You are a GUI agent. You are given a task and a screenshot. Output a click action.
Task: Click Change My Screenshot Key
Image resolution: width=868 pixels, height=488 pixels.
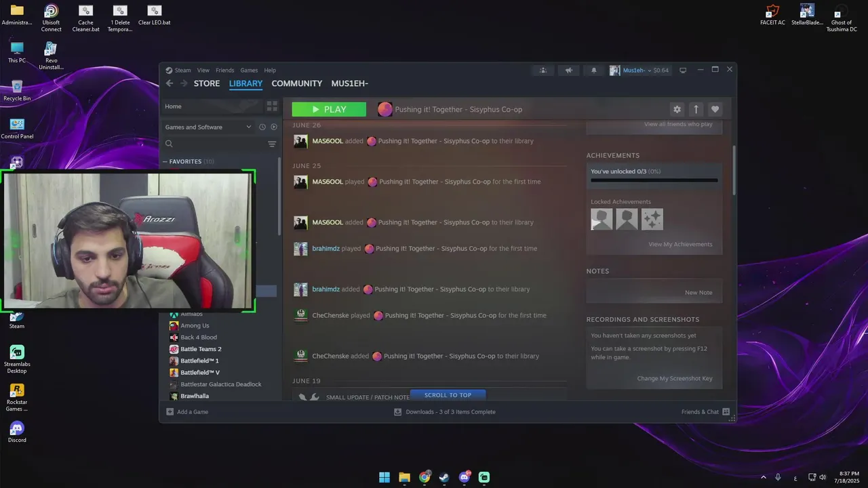(675, 378)
